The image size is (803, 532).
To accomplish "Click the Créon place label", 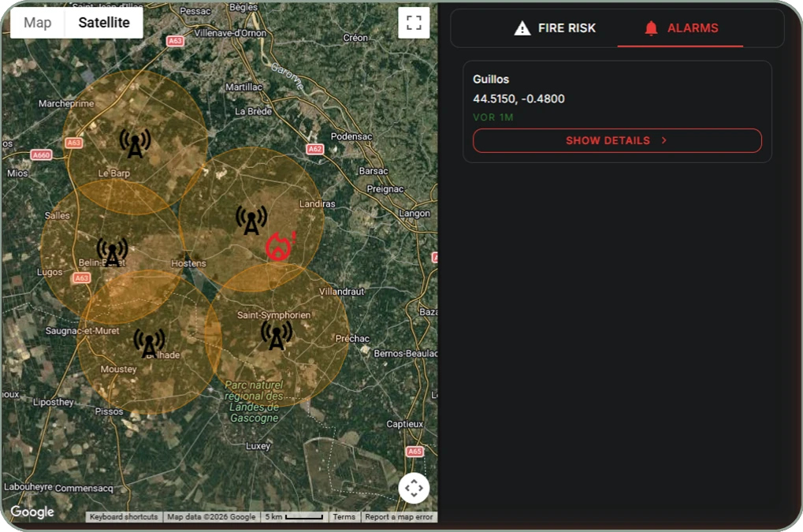I will (x=355, y=37).
